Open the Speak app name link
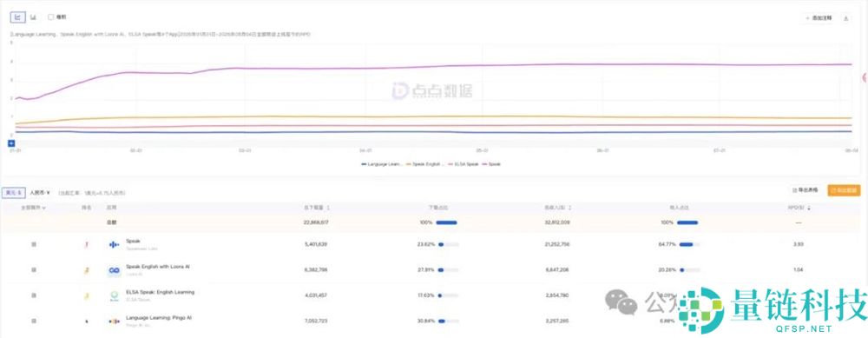 pos(133,241)
